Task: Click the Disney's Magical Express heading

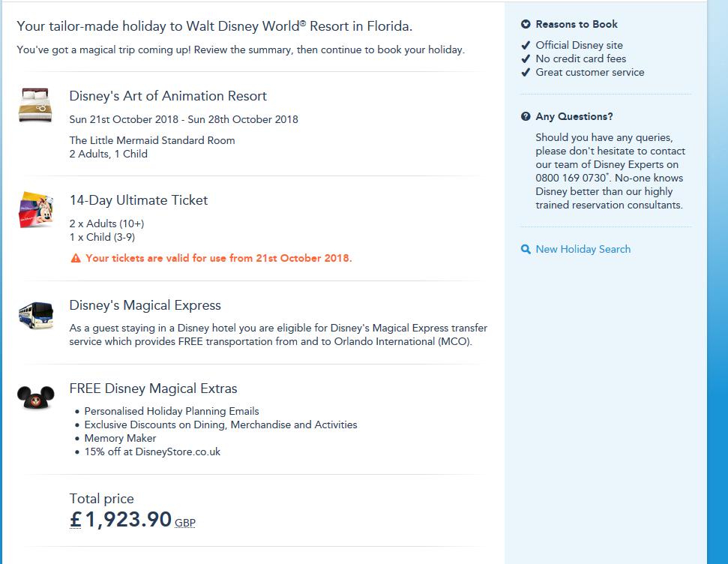Action: coord(145,305)
